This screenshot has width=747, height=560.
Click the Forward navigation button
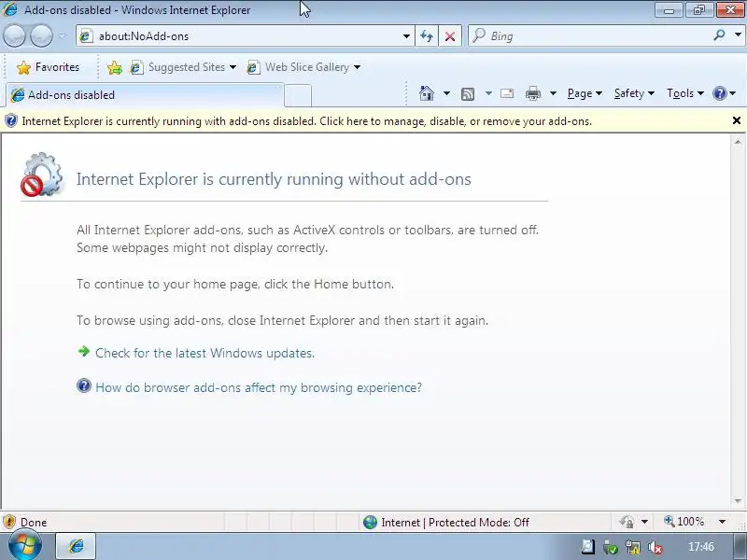coord(41,35)
